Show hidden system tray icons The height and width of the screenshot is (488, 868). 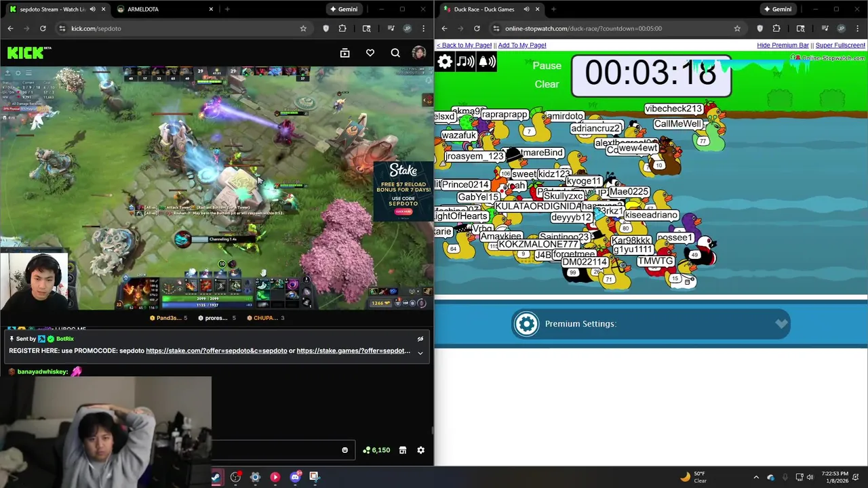coord(756,477)
